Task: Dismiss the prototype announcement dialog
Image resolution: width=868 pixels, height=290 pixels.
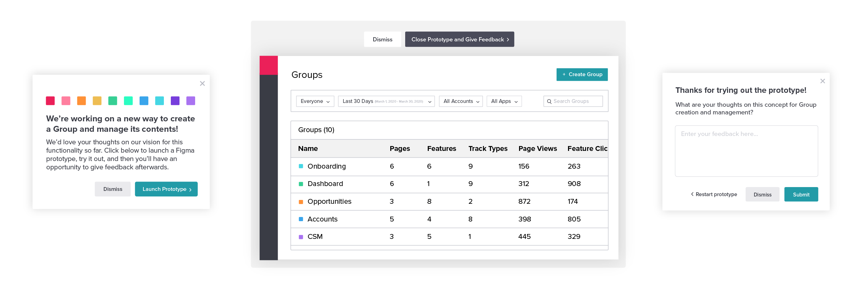Action: (113, 189)
